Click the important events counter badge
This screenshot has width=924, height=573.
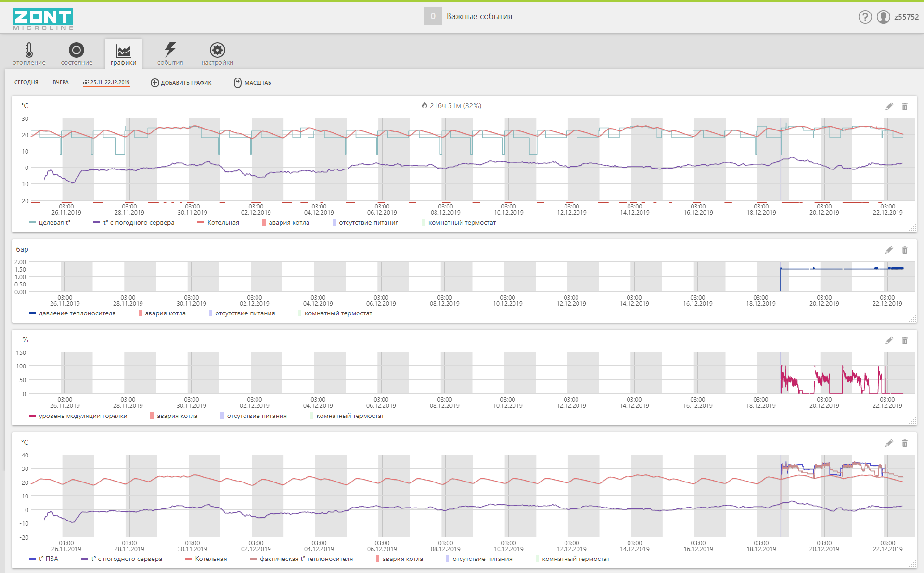point(433,16)
